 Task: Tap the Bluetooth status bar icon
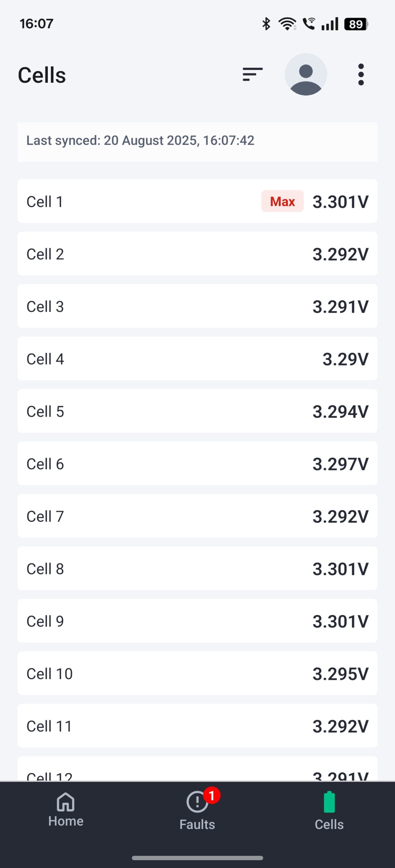pyautogui.click(x=266, y=24)
